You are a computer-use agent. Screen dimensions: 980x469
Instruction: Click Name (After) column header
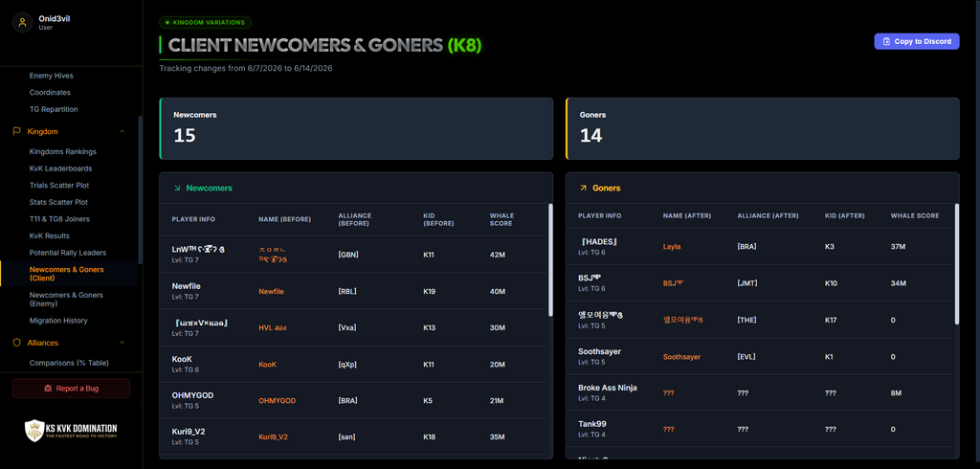(687, 215)
